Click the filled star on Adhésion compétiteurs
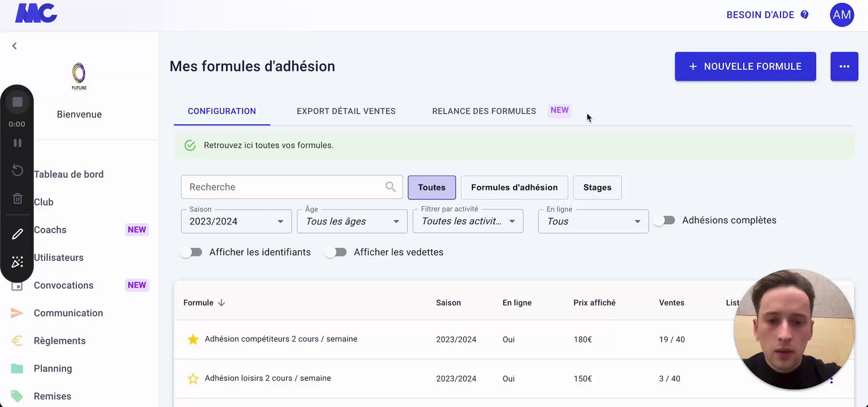 click(x=193, y=339)
